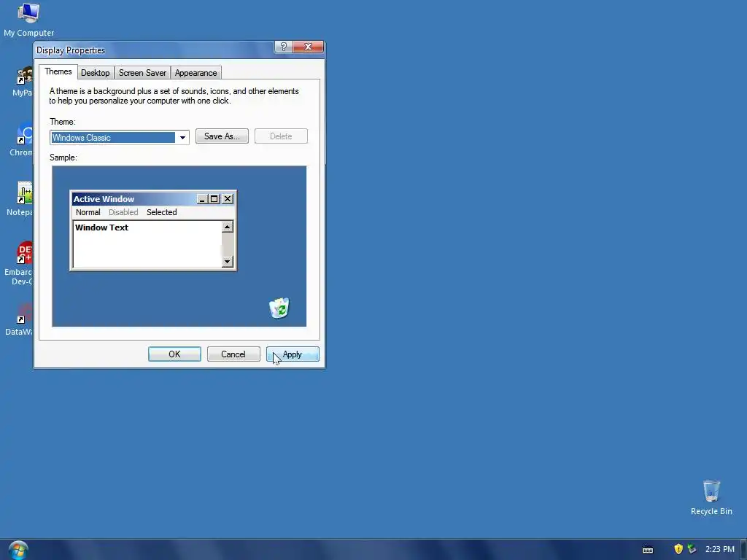Close the Display Properties dialog
747x560 pixels.
pos(309,47)
